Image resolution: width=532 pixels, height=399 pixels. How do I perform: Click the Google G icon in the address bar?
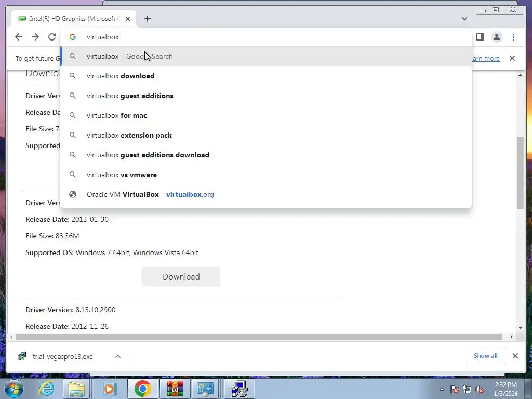click(x=73, y=37)
